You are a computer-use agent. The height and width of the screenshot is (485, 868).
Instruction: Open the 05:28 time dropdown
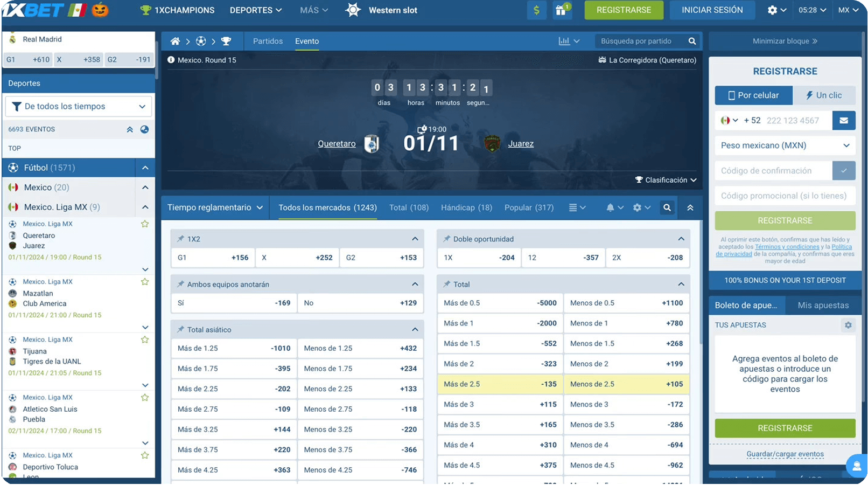(x=812, y=10)
